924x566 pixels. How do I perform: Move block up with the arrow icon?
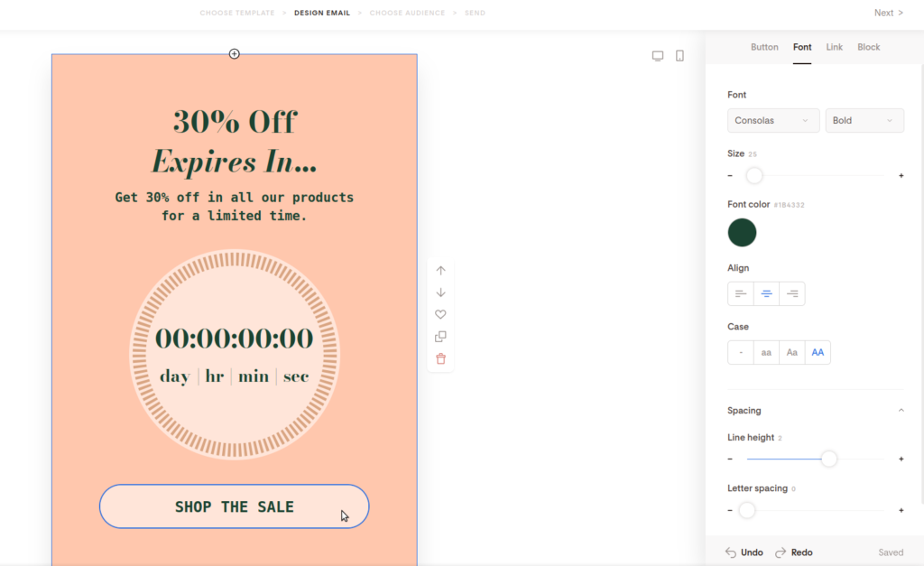[440, 271]
